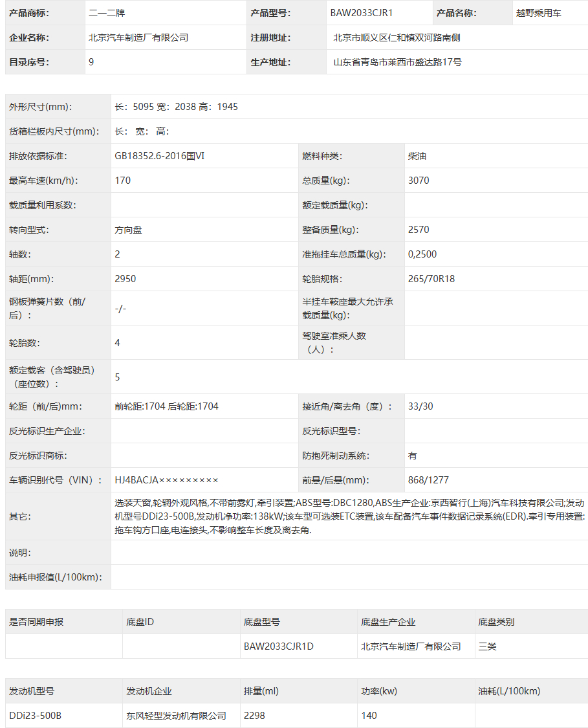
Task: Click tire specification 265/70R18
Action: [x=431, y=279]
